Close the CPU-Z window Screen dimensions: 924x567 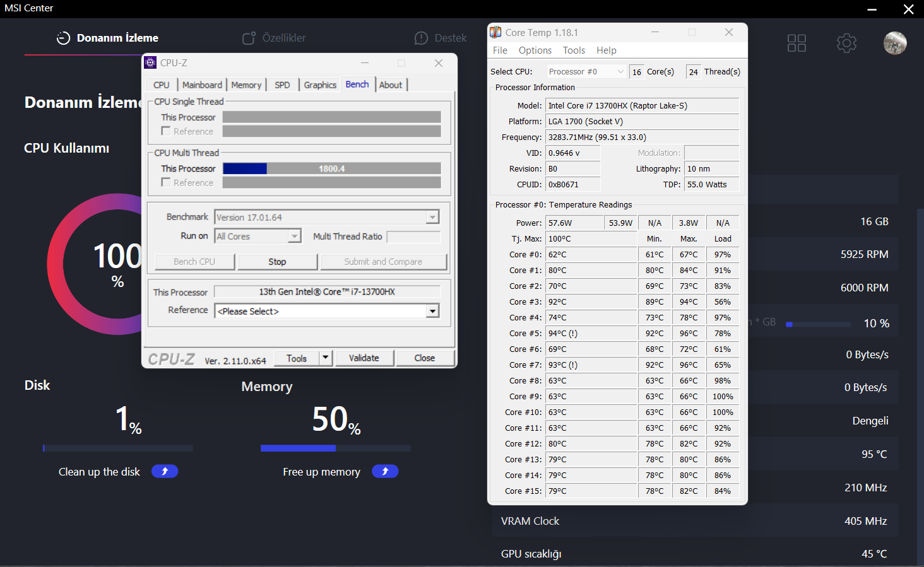coord(439,63)
